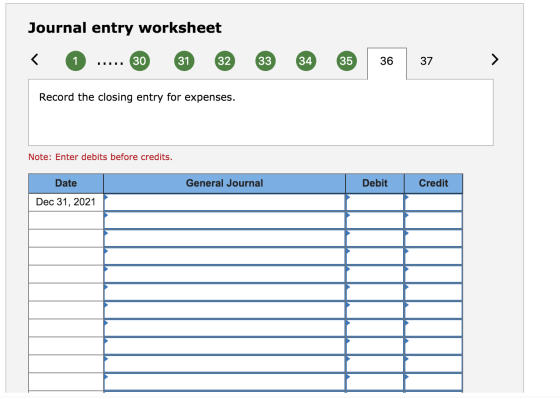Switch to journal entry tab 37
The width and height of the screenshot is (560, 399).
coord(426,61)
